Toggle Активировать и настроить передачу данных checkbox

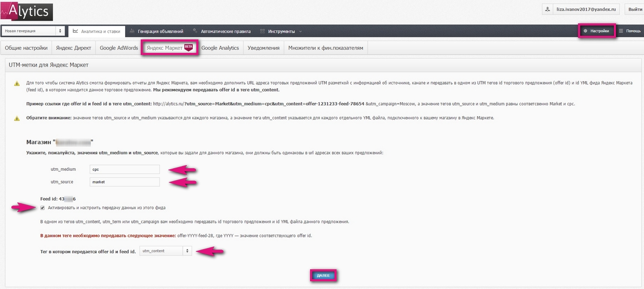click(43, 208)
